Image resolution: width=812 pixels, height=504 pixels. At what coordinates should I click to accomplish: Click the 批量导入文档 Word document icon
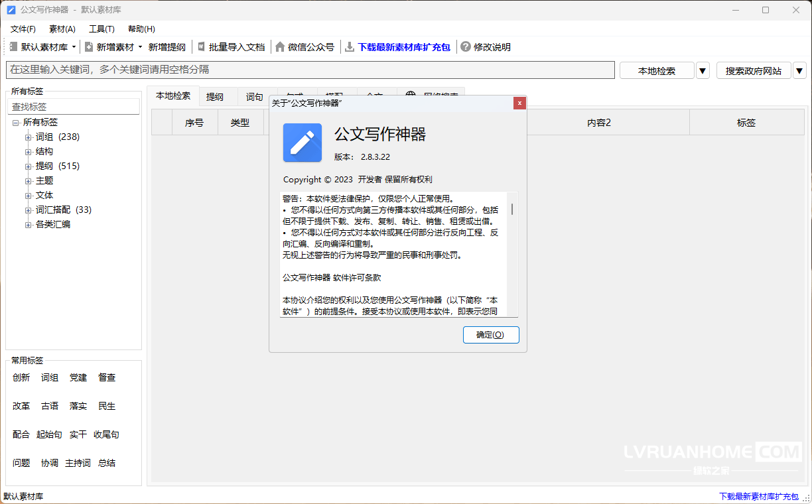click(x=202, y=47)
